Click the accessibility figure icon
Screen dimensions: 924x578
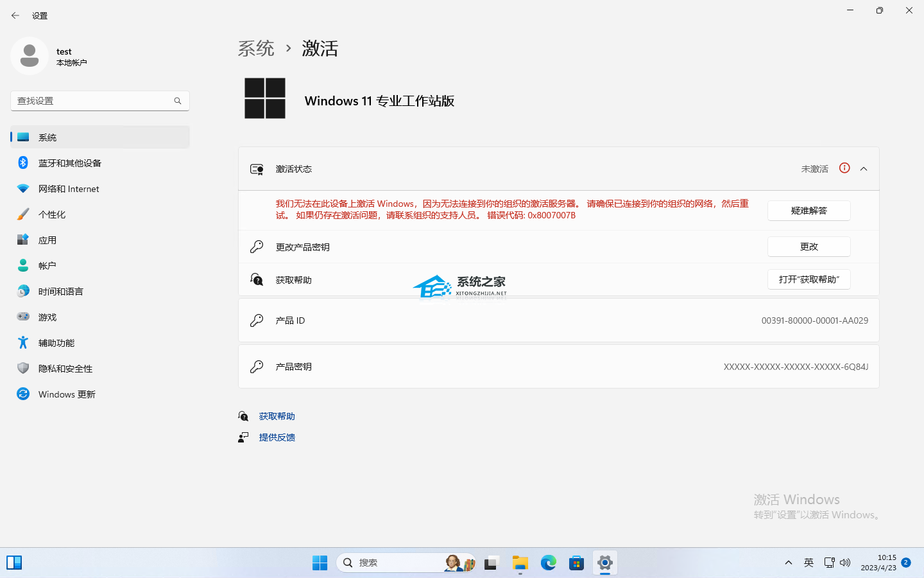coord(23,342)
